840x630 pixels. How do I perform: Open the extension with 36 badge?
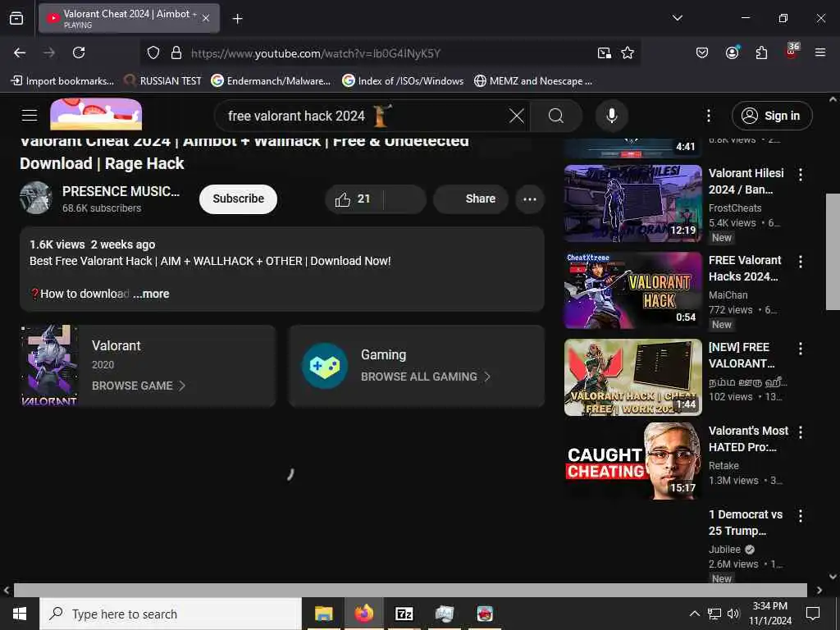coord(792,52)
